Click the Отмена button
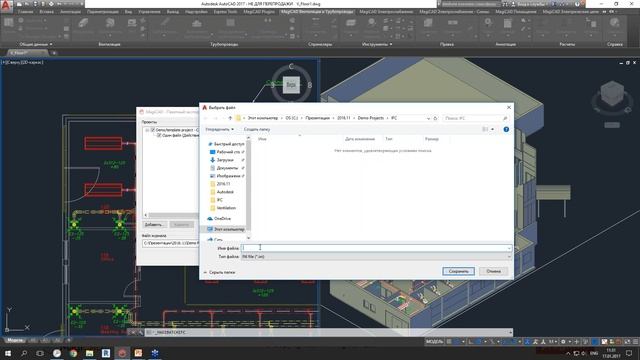Screen dimensions: 640x360 click(x=493, y=271)
